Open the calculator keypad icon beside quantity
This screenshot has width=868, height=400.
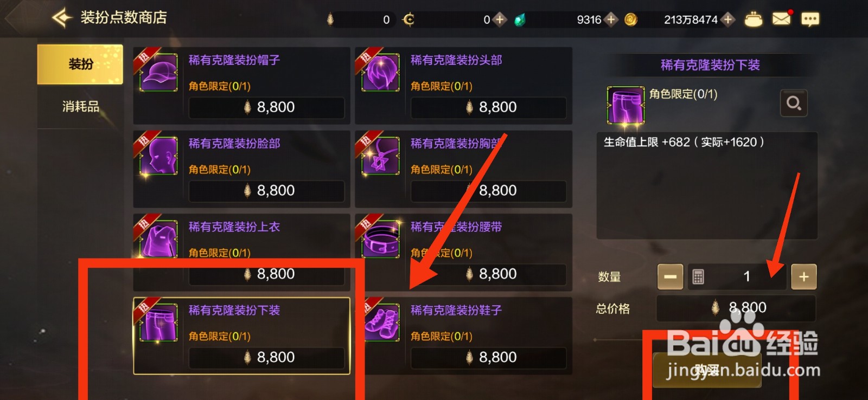[x=698, y=277]
